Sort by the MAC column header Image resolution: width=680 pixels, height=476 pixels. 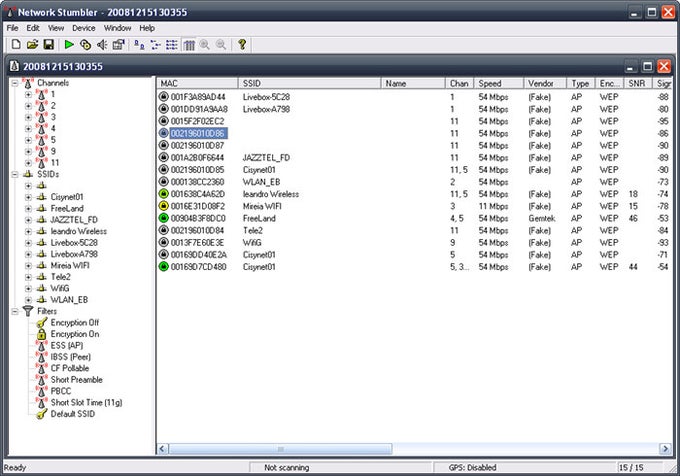click(x=197, y=83)
